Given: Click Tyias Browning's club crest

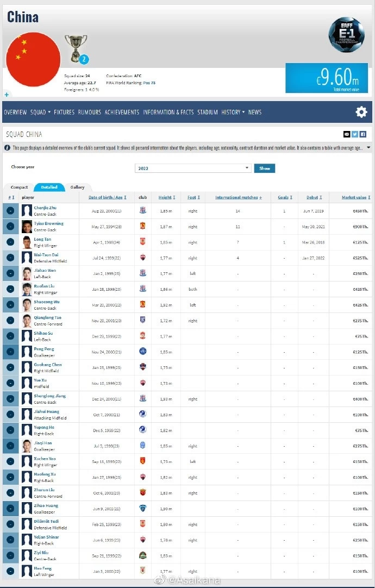Looking at the screenshot, I should pyautogui.click(x=143, y=227).
